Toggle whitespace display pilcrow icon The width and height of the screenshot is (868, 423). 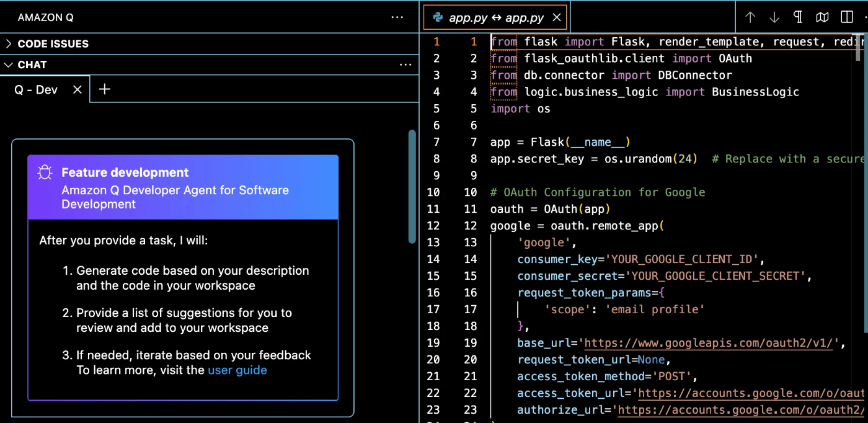coord(799,17)
